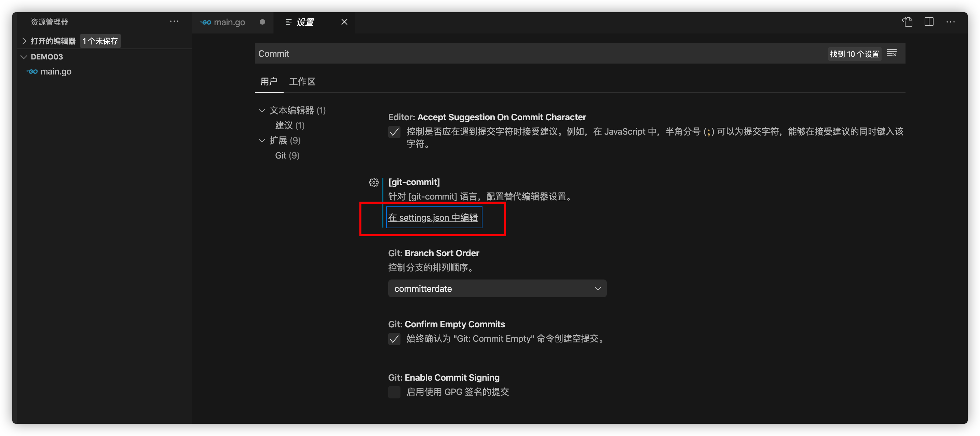
Task: Close the 设置 tab
Action: tap(344, 22)
